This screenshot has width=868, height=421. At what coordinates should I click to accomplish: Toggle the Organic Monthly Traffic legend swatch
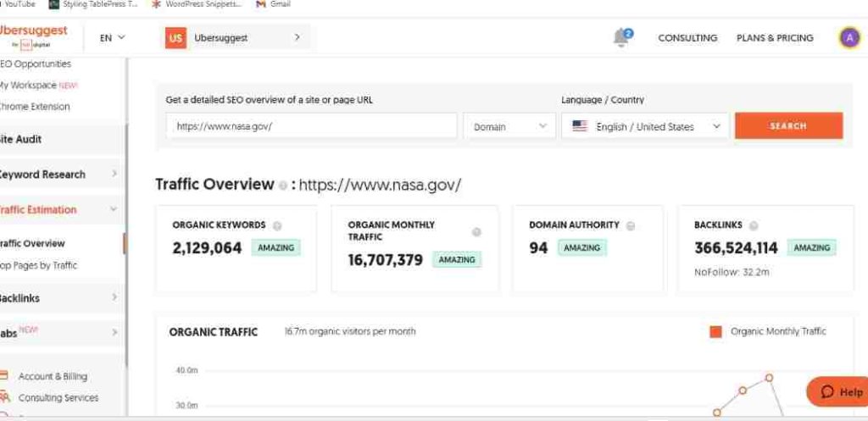[715, 332]
